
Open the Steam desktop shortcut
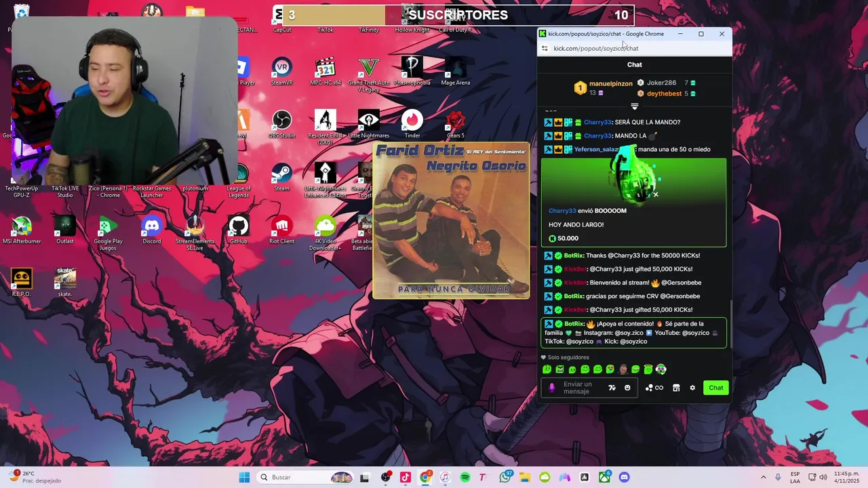coord(281,178)
